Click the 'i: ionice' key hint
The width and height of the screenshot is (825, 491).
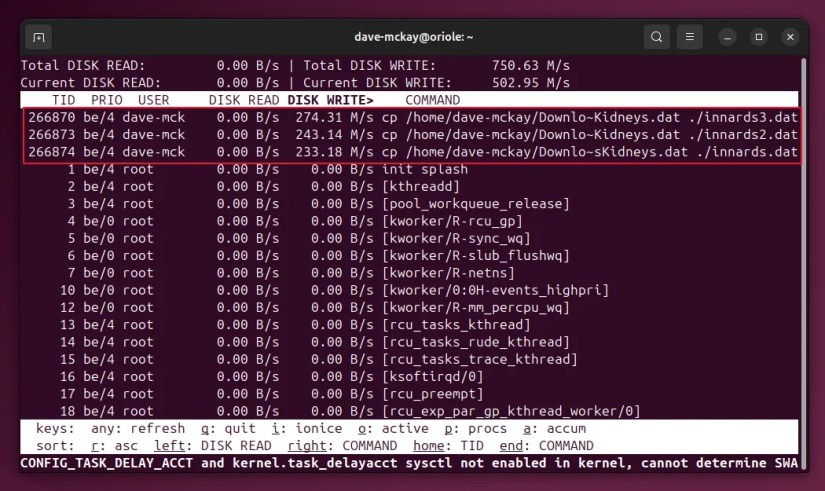307,429
